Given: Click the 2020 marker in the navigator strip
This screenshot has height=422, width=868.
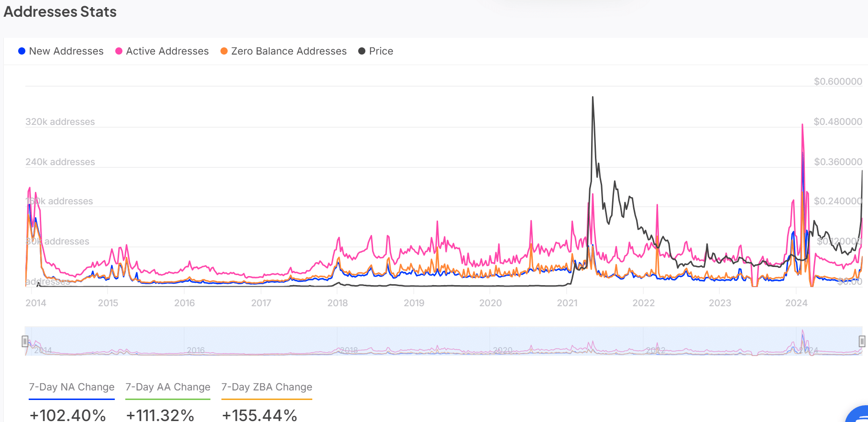Looking at the screenshot, I should [x=503, y=350].
